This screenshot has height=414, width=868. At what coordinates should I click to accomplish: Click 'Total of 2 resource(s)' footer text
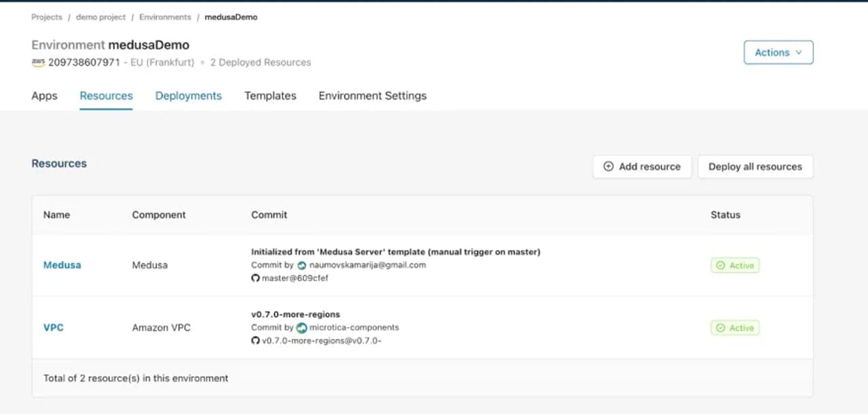pyautogui.click(x=136, y=378)
